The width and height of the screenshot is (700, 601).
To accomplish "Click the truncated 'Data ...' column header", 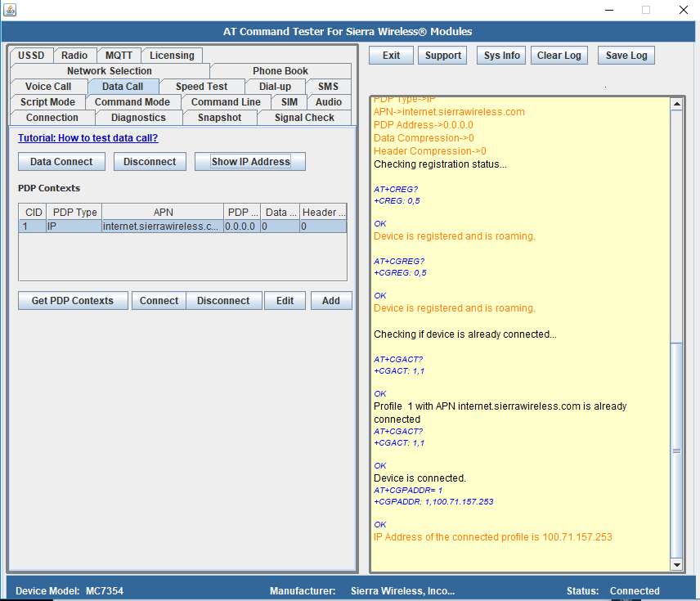I will point(280,212).
